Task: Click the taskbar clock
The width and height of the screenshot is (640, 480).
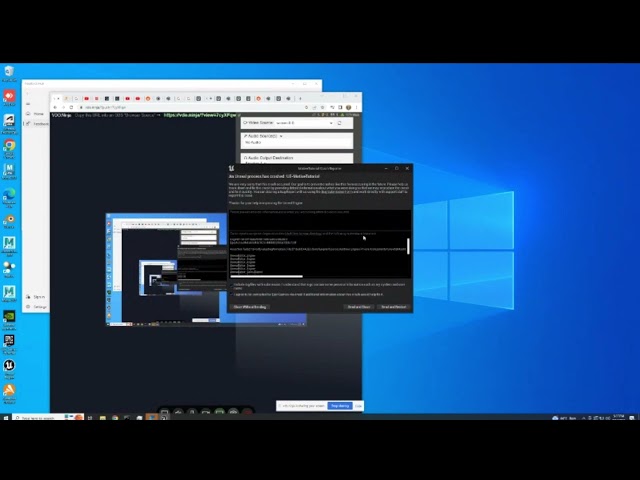Action: tap(618, 417)
